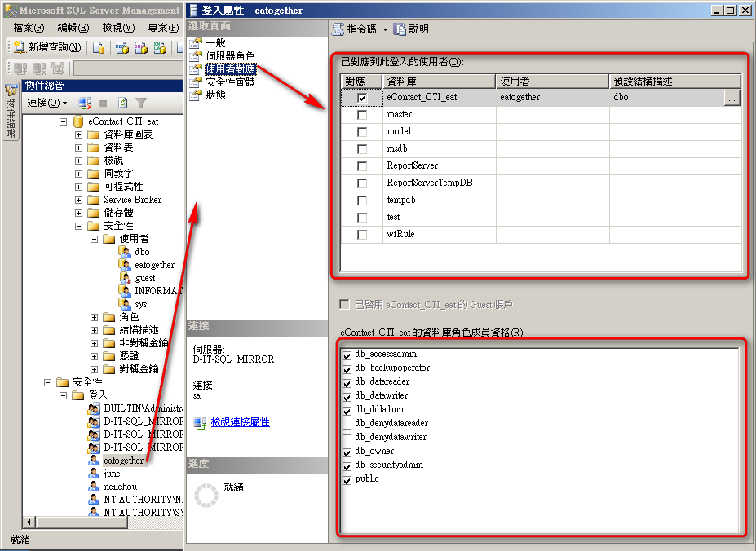Image resolution: width=756 pixels, height=551 pixels.
Task: Check mapping for wfRule database
Action: pos(362,234)
